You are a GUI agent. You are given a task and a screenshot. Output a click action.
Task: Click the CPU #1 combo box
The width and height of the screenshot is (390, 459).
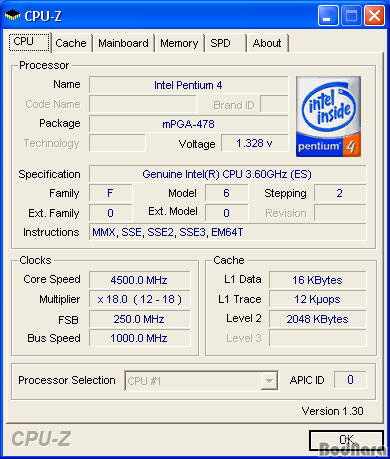(x=201, y=380)
